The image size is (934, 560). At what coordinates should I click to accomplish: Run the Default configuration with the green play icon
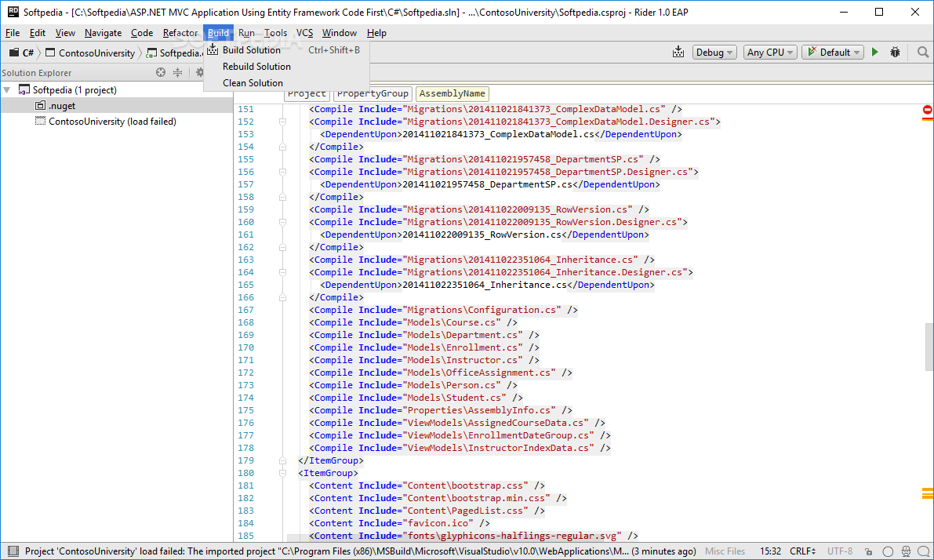click(x=875, y=53)
